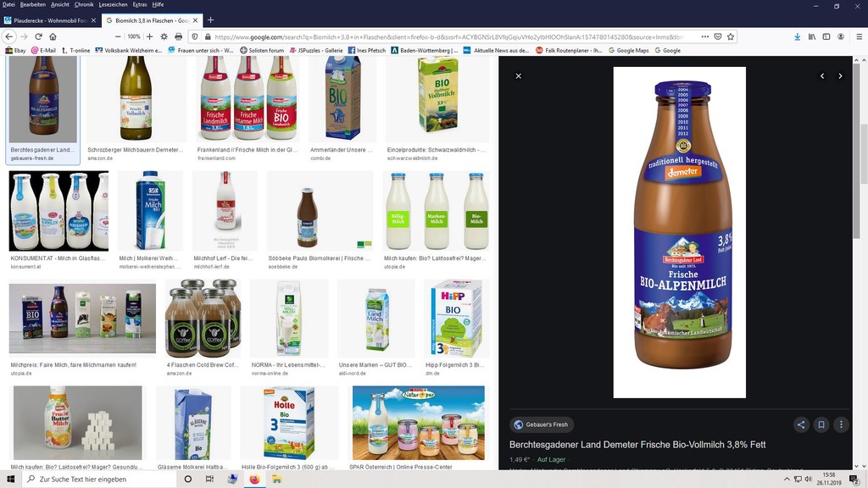Zoom out with the minus button
Screen dimensions: 868x488
coord(118,36)
